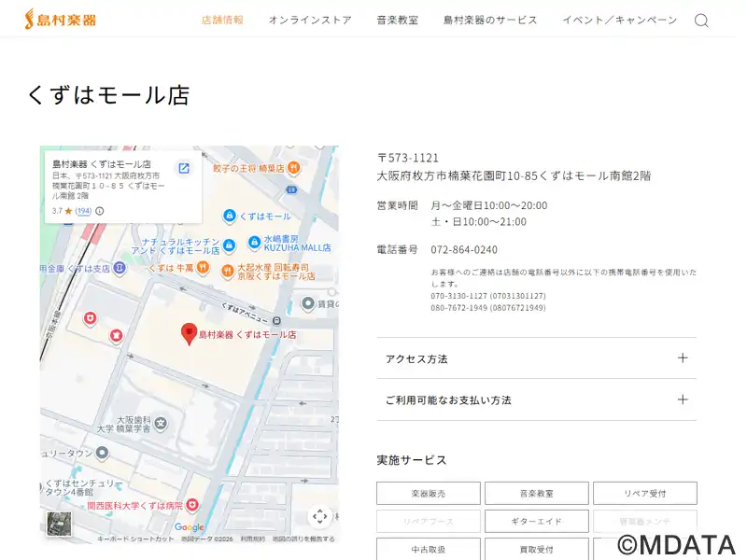Open the オンラインストア menu item
The width and height of the screenshot is (747, 560).
(310, 20)
